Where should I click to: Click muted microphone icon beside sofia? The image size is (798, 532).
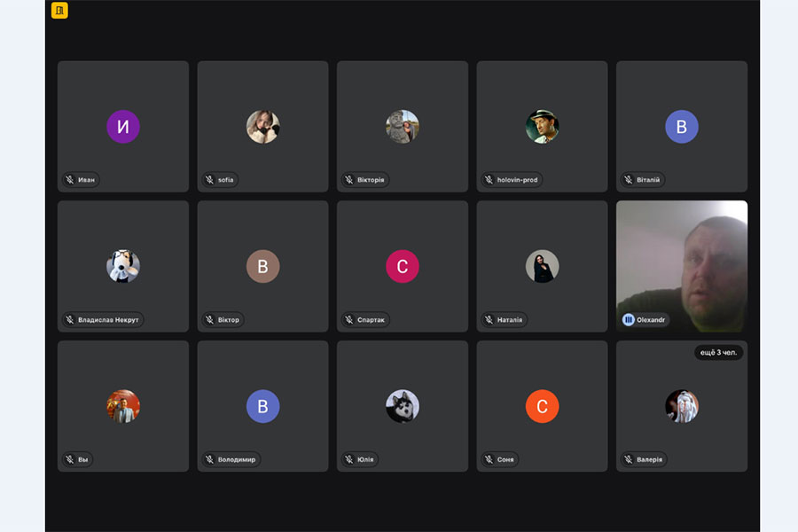[x=209, y=180]
